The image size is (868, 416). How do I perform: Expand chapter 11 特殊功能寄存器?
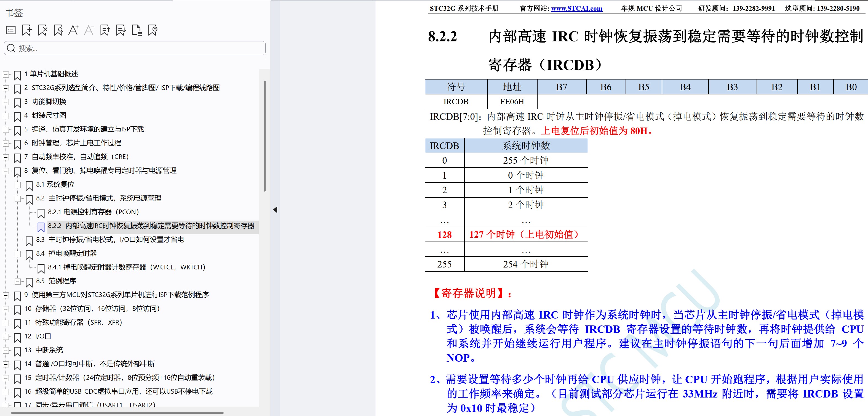point(6,323)
